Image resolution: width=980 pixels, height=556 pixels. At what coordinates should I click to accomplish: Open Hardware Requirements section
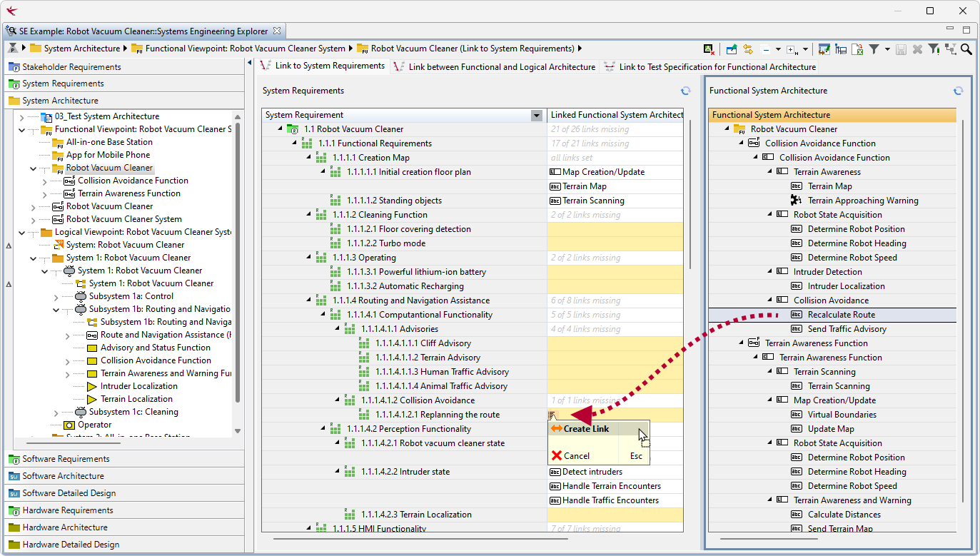123,510
